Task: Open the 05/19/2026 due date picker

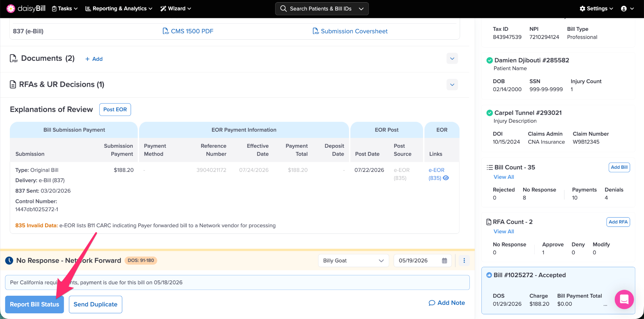Action: coord(423,261)
